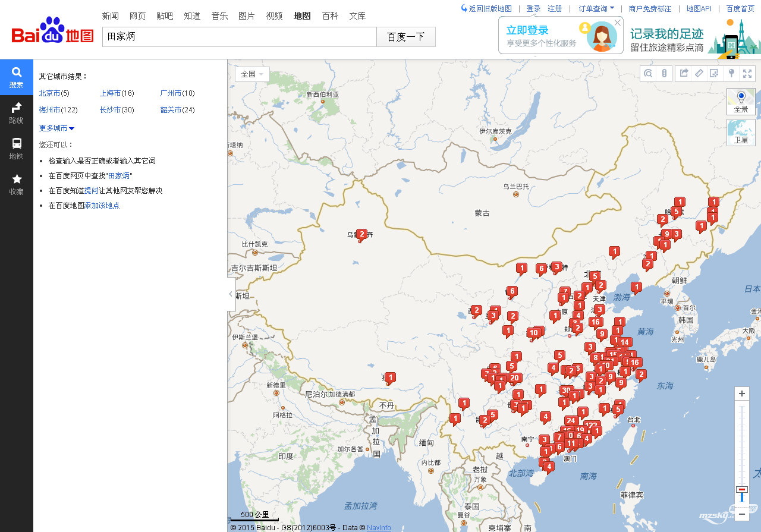
Task: Switch to the 图片 images tab
Action: pos(247,16)
